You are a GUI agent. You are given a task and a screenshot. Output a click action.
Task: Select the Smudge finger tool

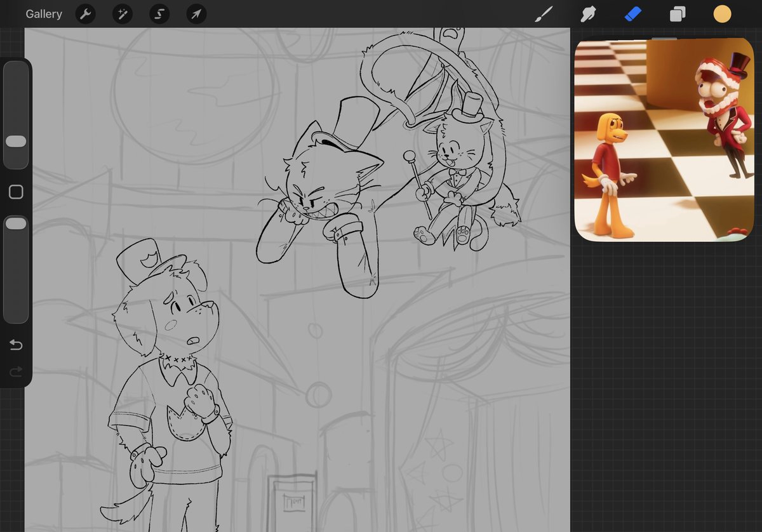pyautogui.click(x=589, y=14)
